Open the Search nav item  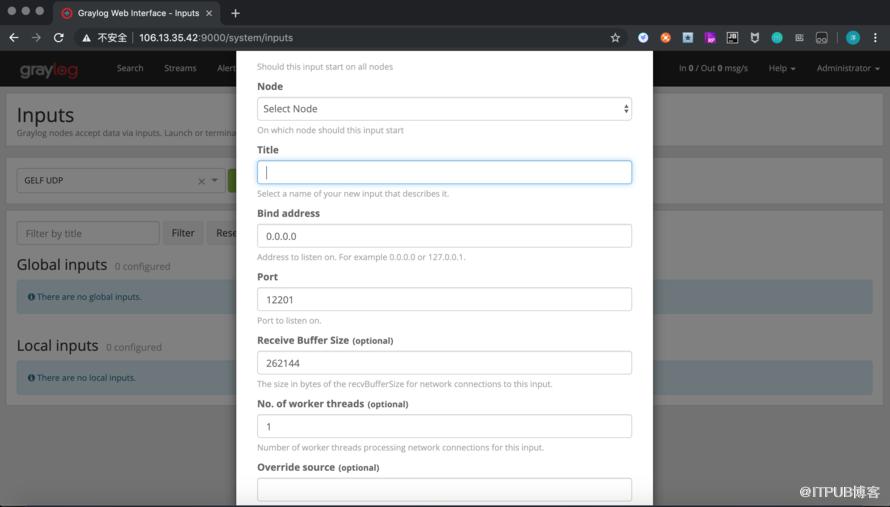[130, 68]
